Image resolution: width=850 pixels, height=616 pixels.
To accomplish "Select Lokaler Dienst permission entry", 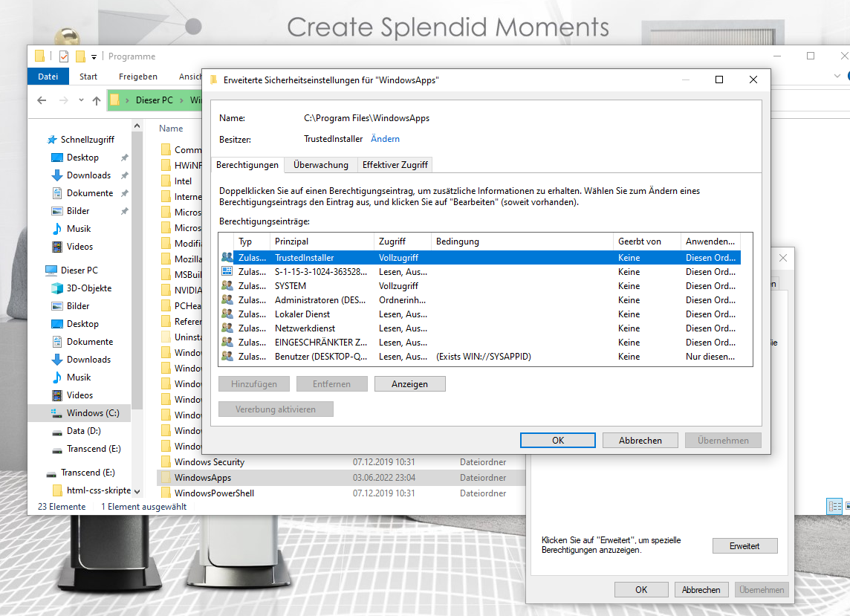I will coord(480,314).
